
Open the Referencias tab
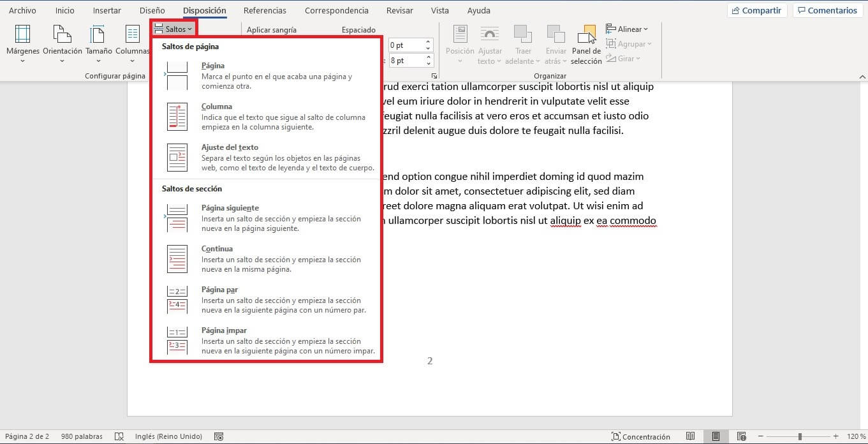coord(265,11)
